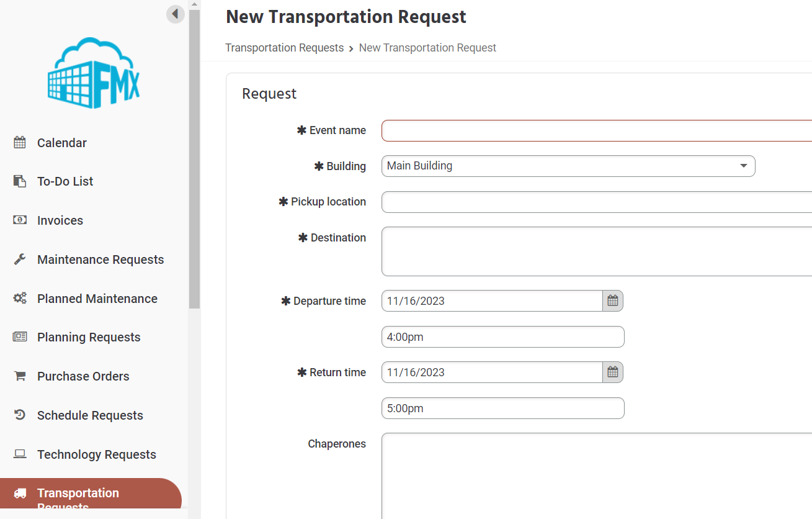
Task: Open the return date calendar picker
Action: [x=612, y=372]
